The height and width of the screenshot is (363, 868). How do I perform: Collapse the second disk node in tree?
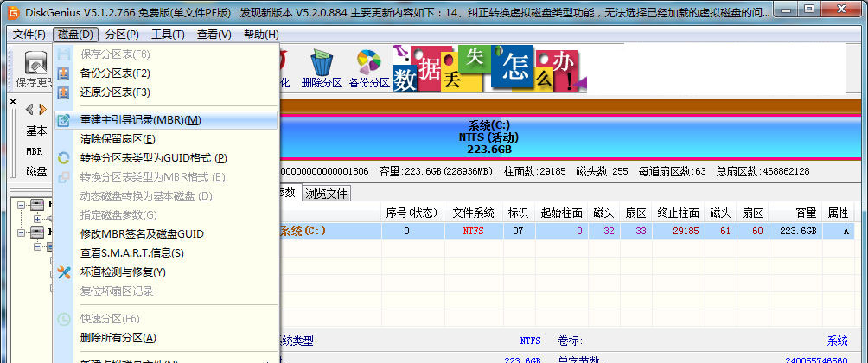21,232
